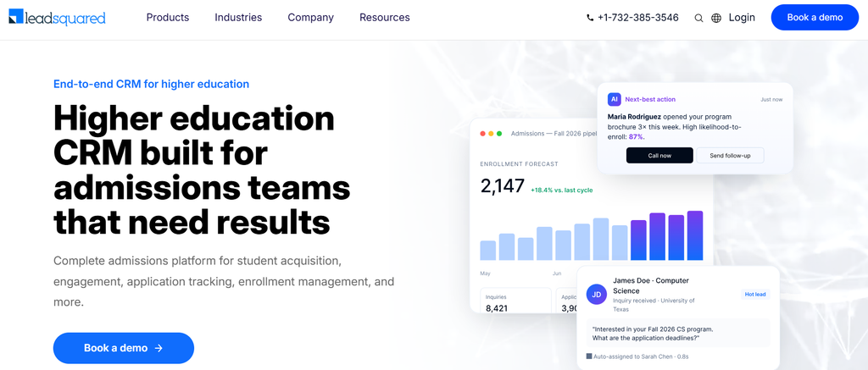Screen dimensions: 868x370
Task: Open the Products menu
Action: point(168,18)
